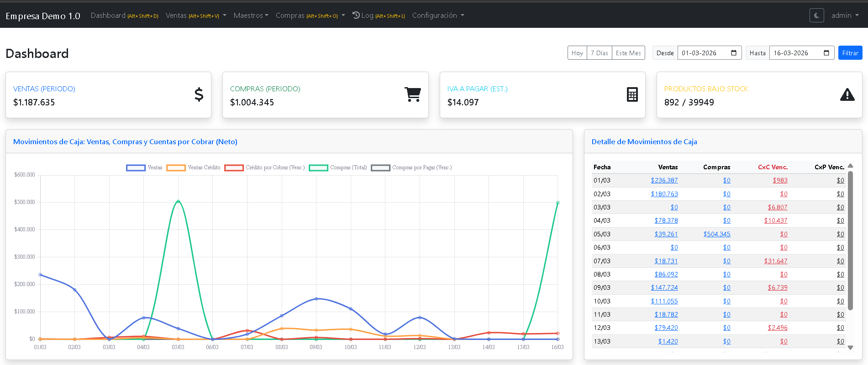This screenshot has height=365, width=868.
Task: Open Ventas $39.261 for 05/03
Action: (666, 234)
